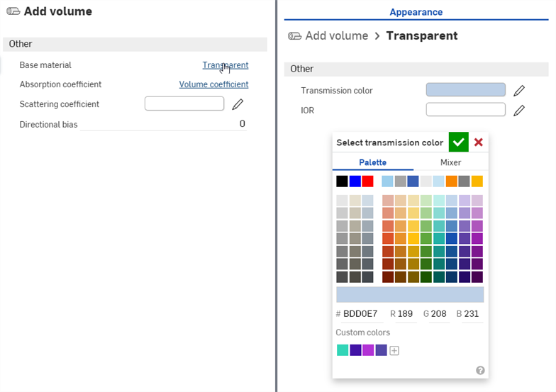The height and width of the screenshot is (392, 556).
Task: Click the Scattering coefficient input field
Action: point(184,103)
